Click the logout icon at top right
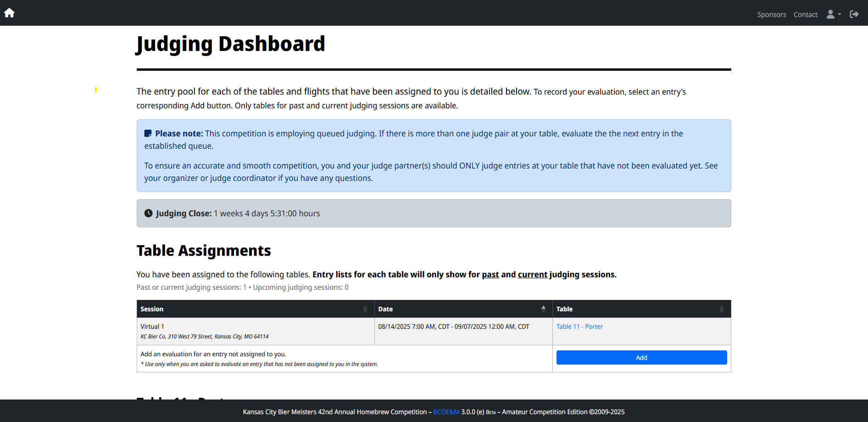868x422 pixels. click(x=854, y=14)
